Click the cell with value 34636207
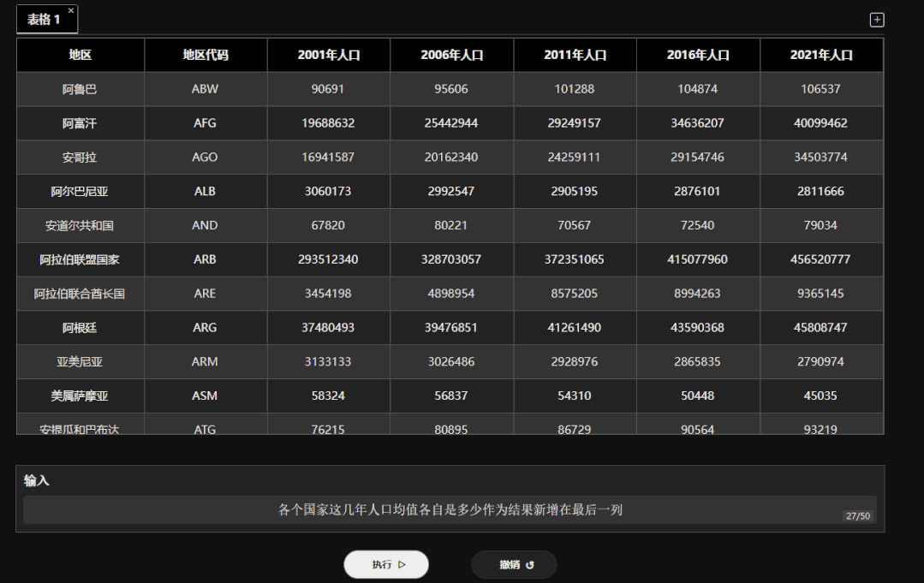This screenshot has height=583, width=924. (x=698, y=123)
